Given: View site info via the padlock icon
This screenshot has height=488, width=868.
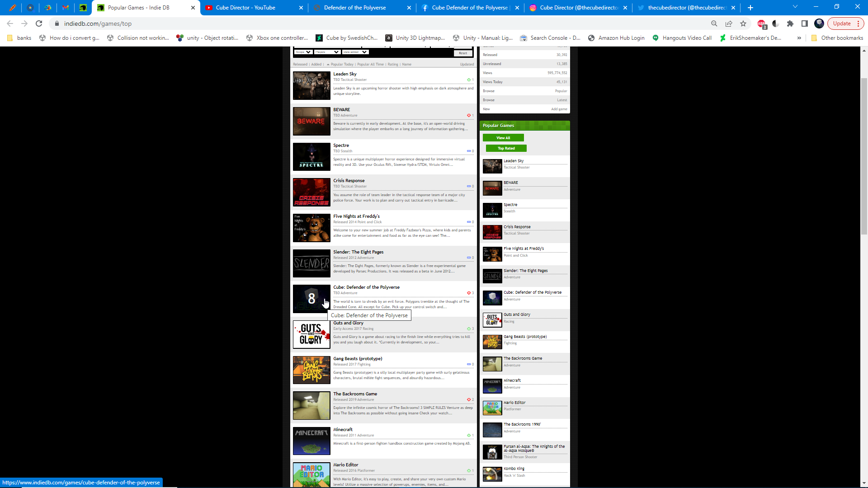Looking at the screenshot, I should 57,23.
